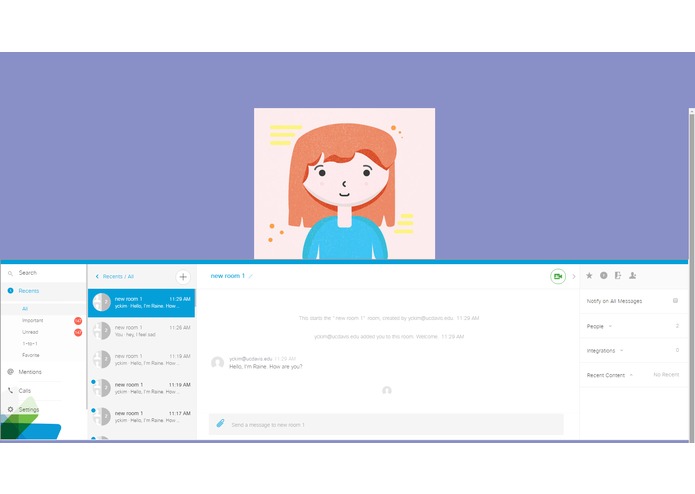This screenshot has height=494, width=695.
Task: Click the red badge next to Important
Action: [78, 320]
